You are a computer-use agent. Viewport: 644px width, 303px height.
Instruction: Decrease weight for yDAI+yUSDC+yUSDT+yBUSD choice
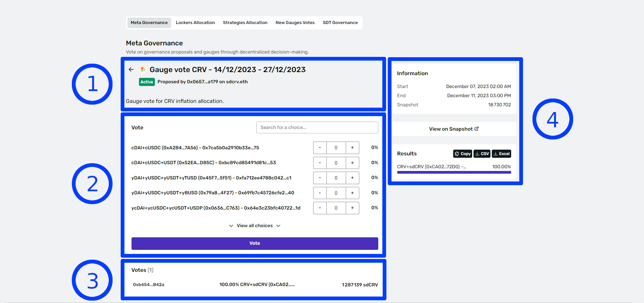pos(320,193)
